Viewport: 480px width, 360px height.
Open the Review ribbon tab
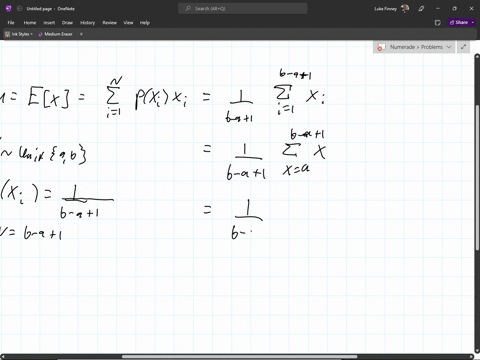pyautogui.click(x=109, y=23)
